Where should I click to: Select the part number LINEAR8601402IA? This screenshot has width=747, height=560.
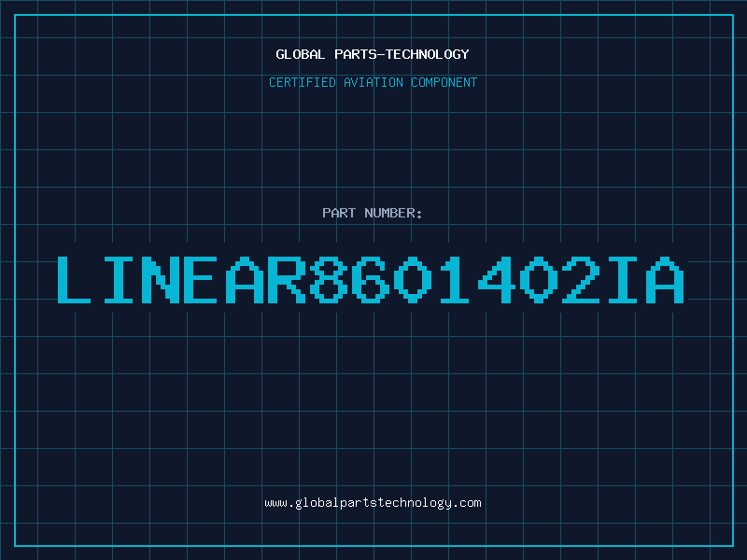(x=371, y=279)
